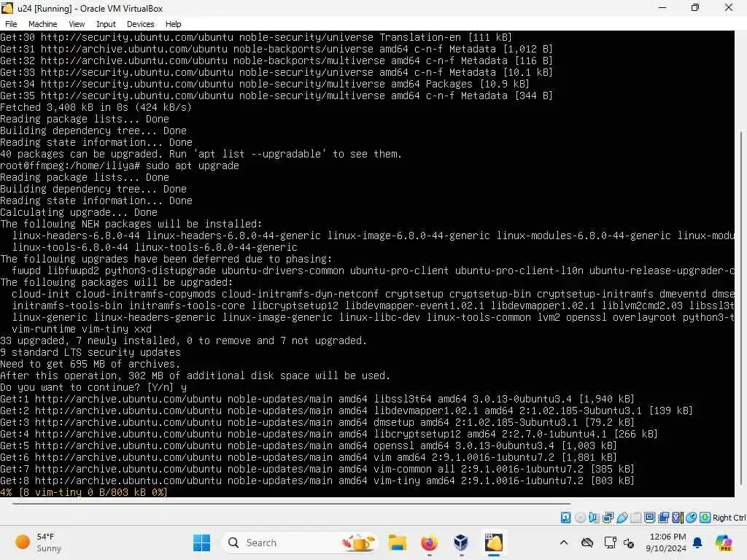The height and width of the screenshot is (560, 747).
Task: Click the keyboard capture host key indicator
Action: coord(705,518)
